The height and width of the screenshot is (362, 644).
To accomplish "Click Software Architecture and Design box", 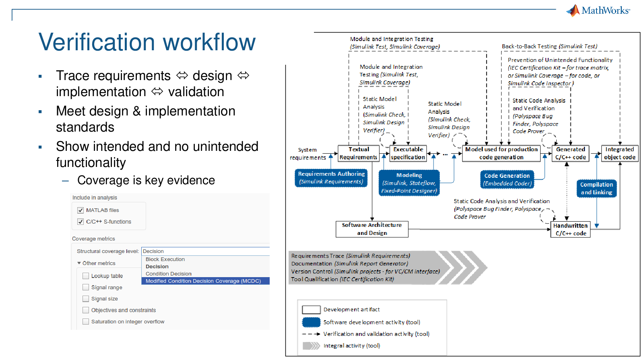I will [x=372, y=229].
